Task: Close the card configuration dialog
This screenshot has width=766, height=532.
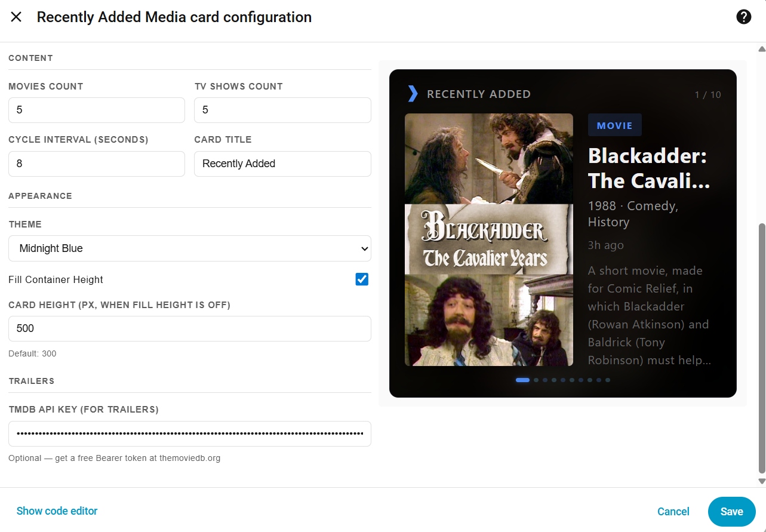Action: 16,17
